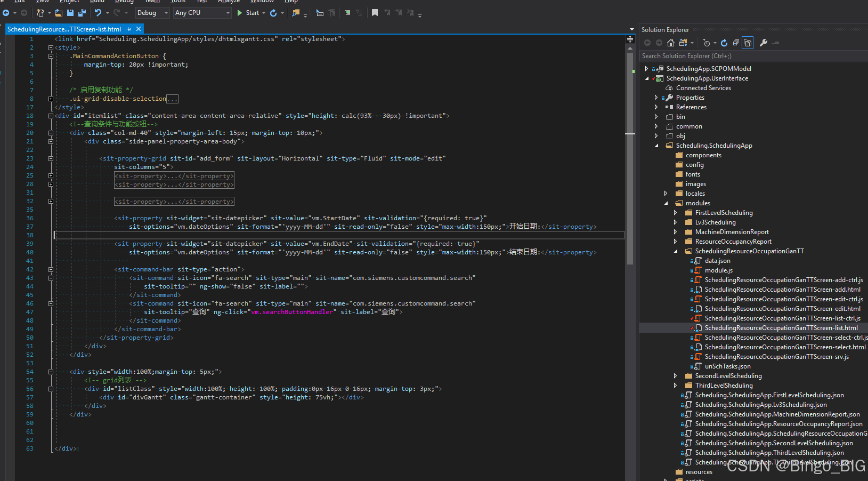This screenshot has height=481, width=868.
Task: Expand the FirstLevelScheduling folder
Action: click(676, 213)
